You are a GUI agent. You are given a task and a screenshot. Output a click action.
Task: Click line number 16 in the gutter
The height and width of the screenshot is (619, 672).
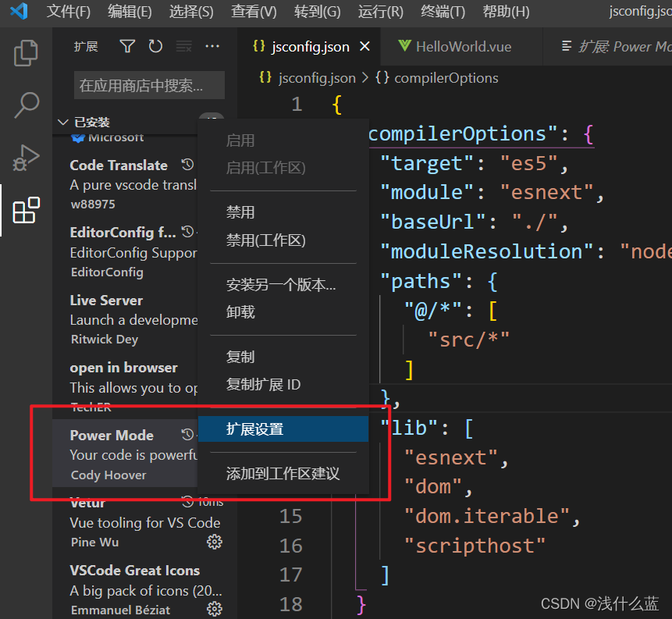tap(290, 546)
